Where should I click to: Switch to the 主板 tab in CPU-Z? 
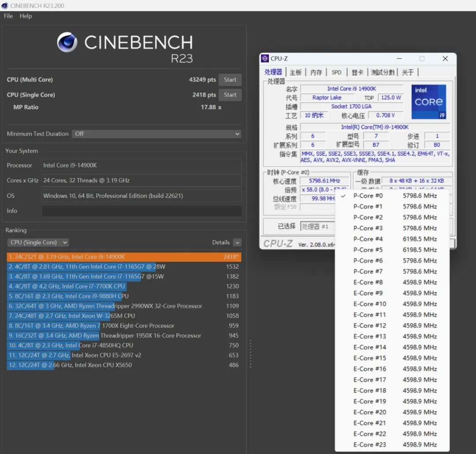[x=295, y=72]
